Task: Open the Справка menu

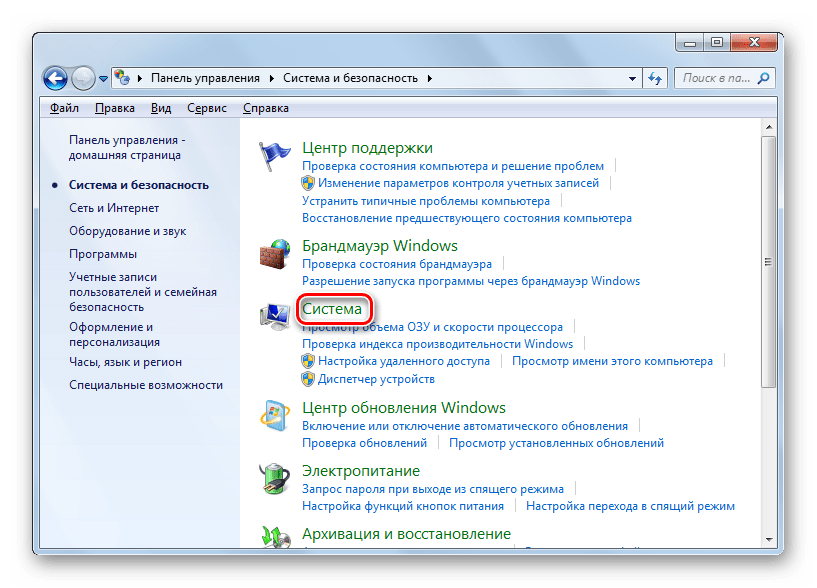Action: point(266,108)
